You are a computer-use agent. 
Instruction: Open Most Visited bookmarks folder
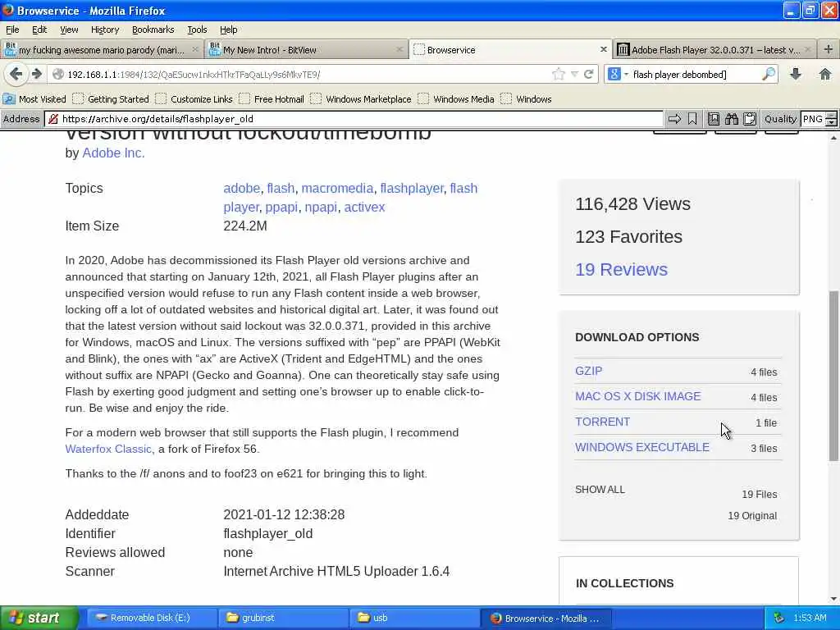coord(34,99)
